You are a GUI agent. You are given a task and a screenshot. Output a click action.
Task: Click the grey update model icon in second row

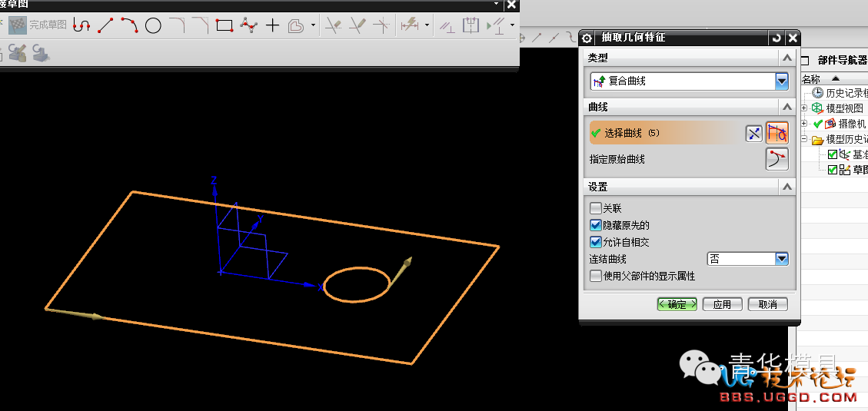pyautogui.click(x=41, y=53)
